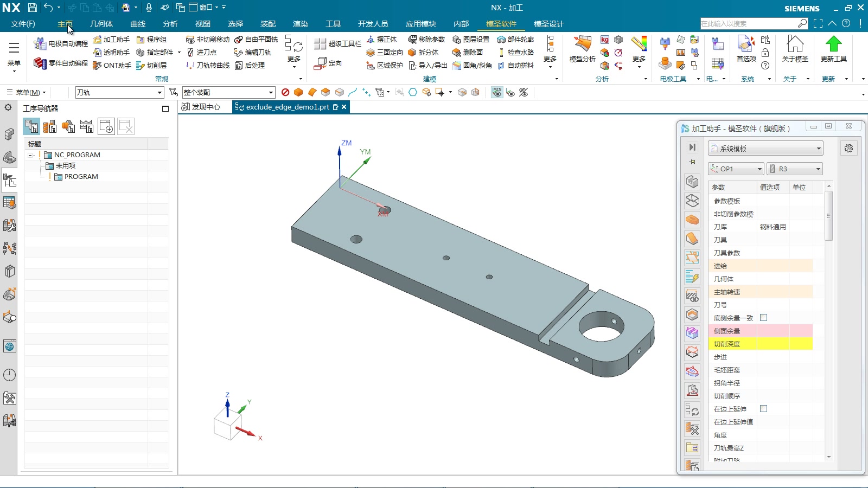
Task: Click the 切削深度 yellow parameter row
Action: tap(761, 344)
